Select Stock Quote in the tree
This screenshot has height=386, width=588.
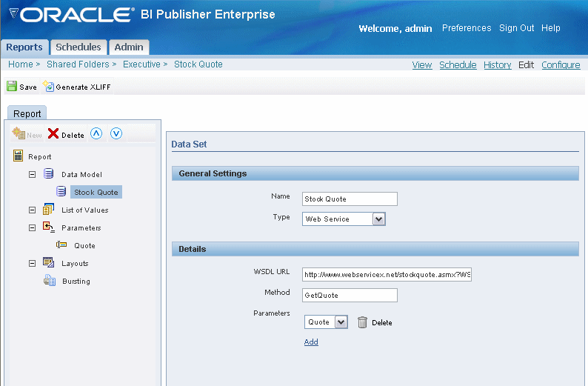(96, 192)
